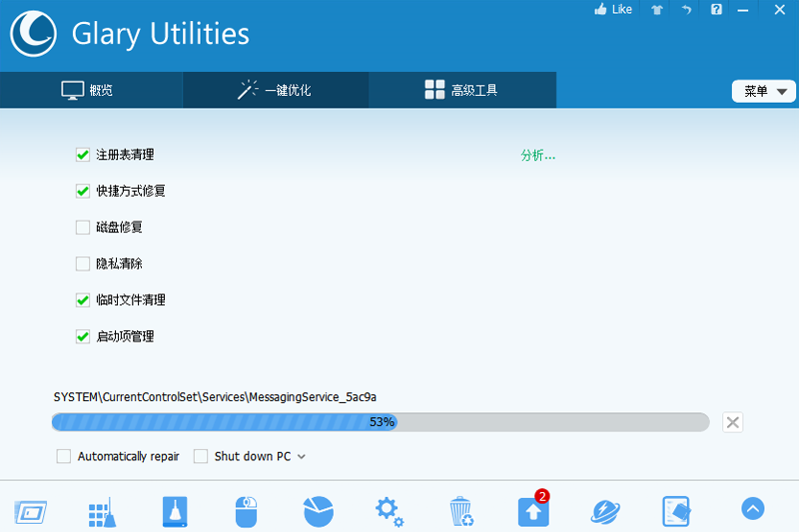Cancel the scan with progress bar X button
Viewport: 799px width, 532px height.
(733, 422)
